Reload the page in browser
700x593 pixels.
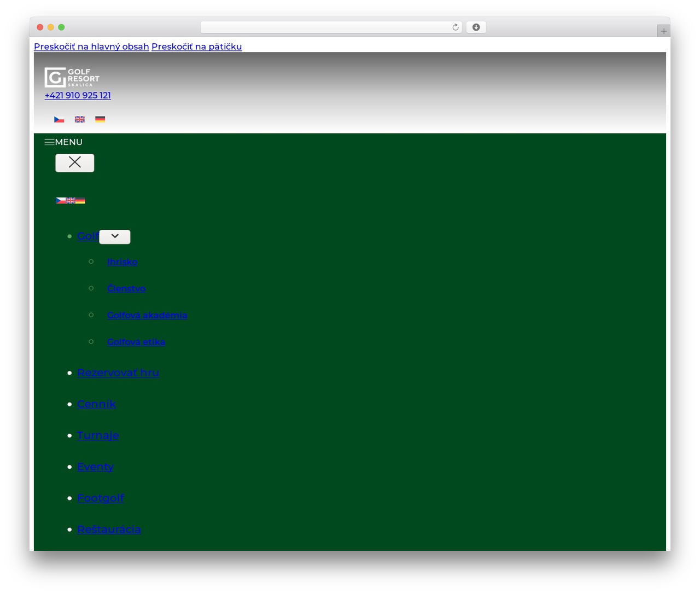click(456, 27)
